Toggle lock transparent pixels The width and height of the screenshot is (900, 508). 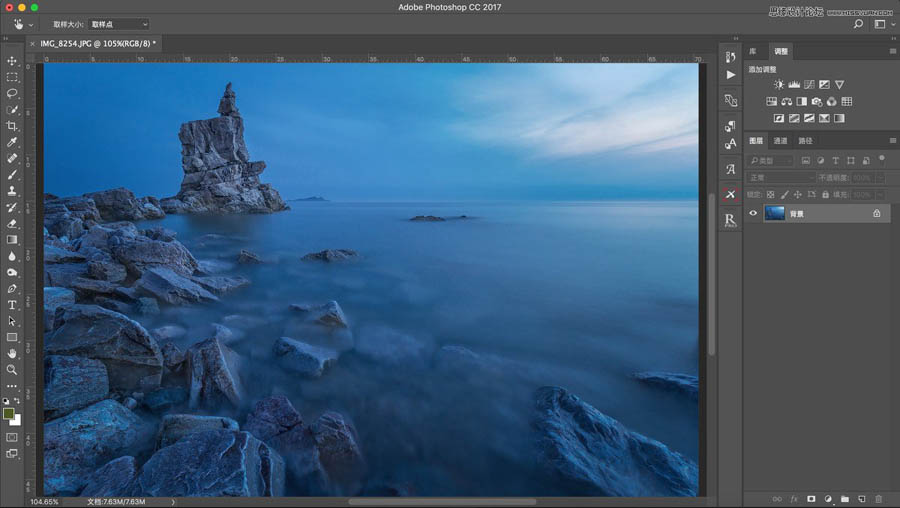coord(771,195)
